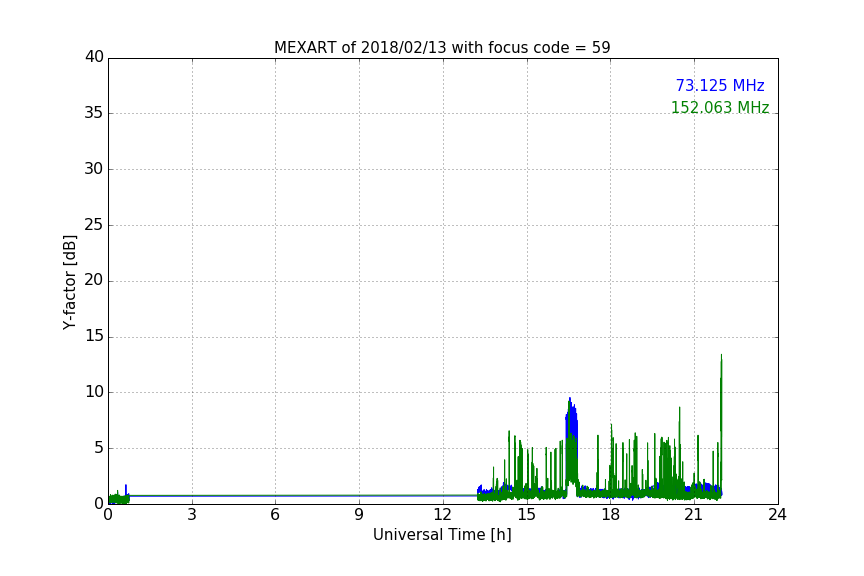Click x-axis tick label 9
This screenshot has width=864, height=576.
pyautogui.click(x=359, y=515)
